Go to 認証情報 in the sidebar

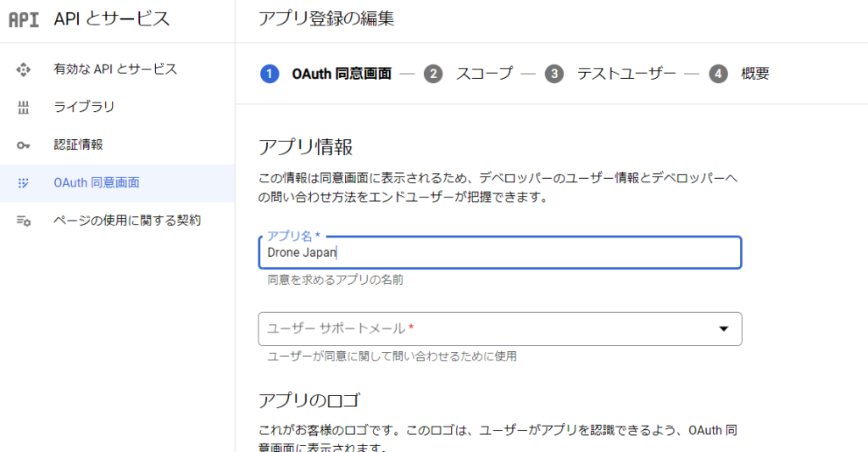[78, 145]
